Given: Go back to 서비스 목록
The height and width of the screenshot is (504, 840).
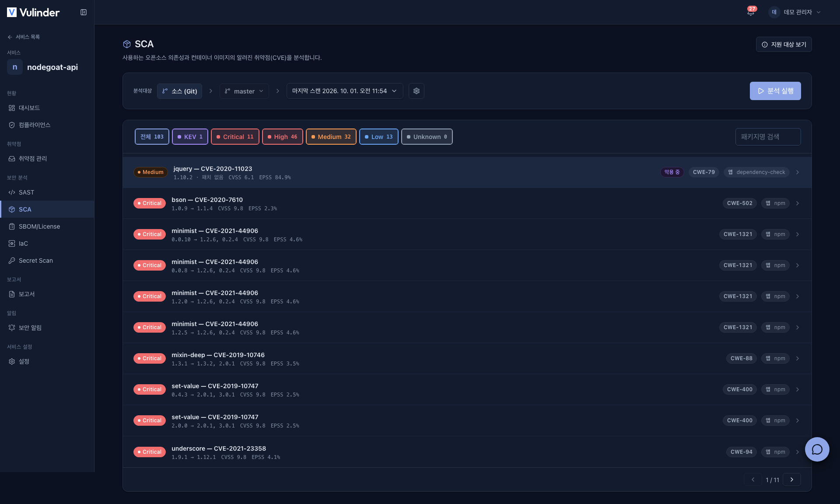Looking at the screenshot, I should click(24, 37).
